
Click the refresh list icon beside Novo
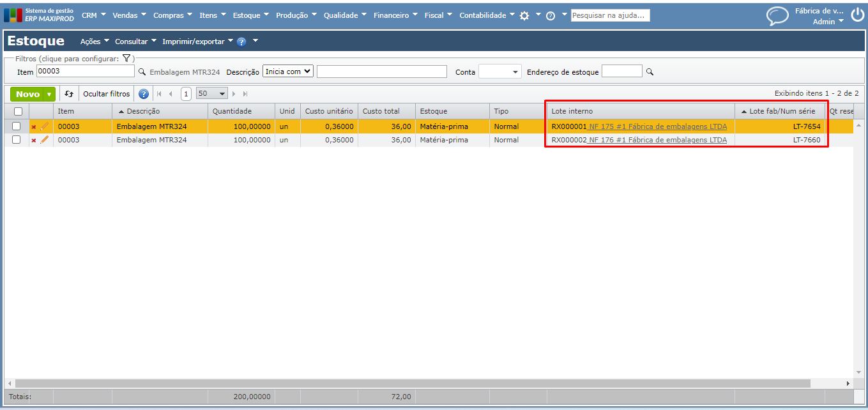(69, 94)
